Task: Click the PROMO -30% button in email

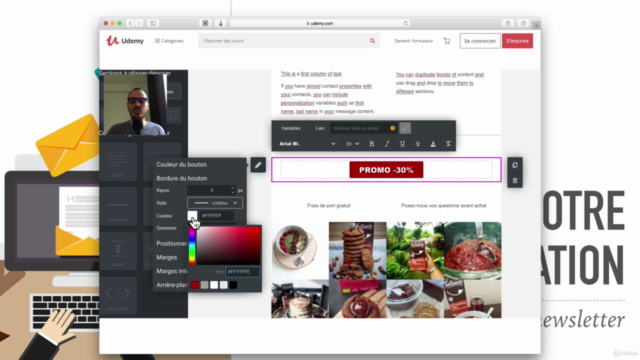Action: [x=386, y=170]
